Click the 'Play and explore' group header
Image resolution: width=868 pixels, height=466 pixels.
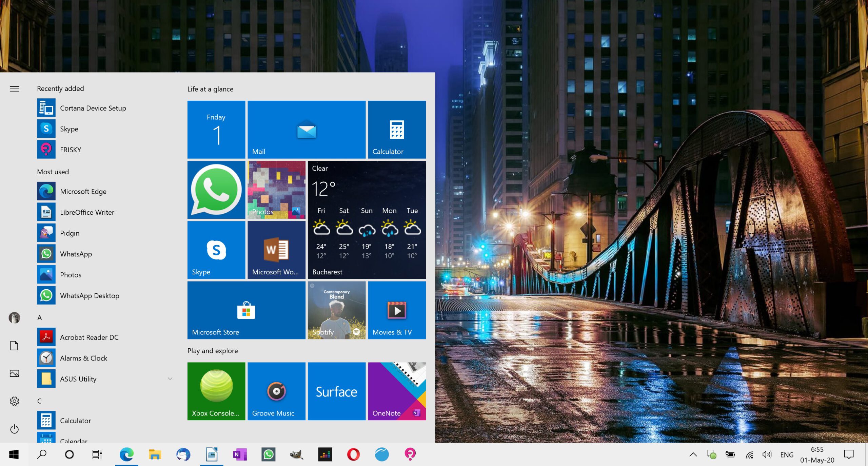(213, 351)
